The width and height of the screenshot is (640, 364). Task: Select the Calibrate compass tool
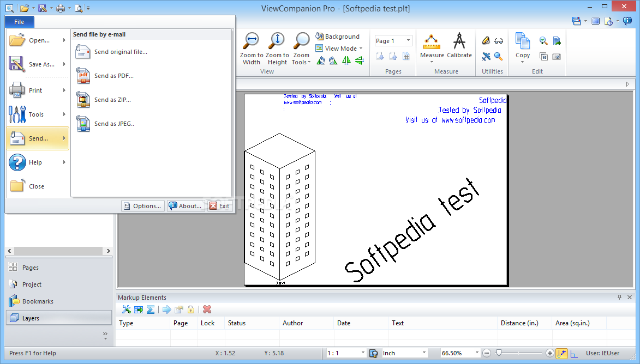(x=459, y=41)
